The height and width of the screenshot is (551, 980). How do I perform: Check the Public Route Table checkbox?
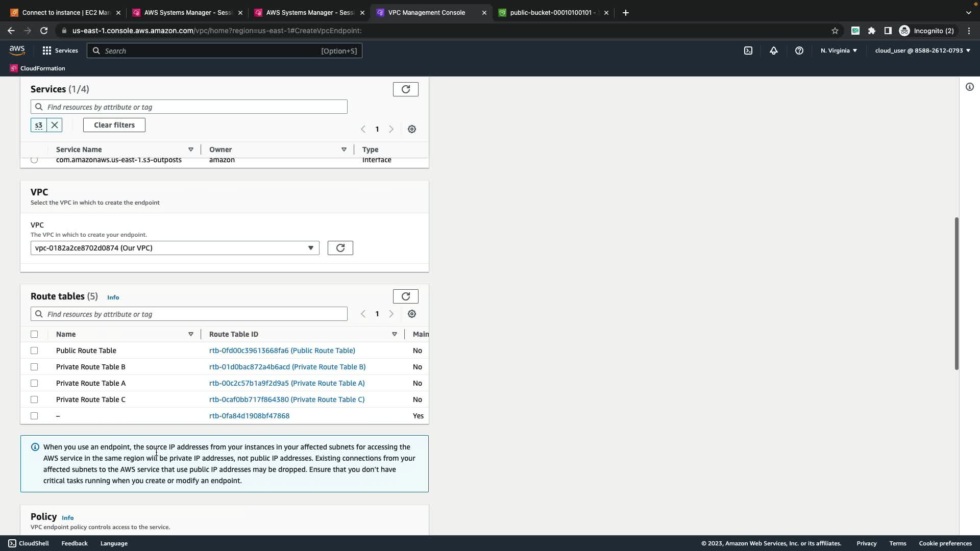(x=34, y=350)
